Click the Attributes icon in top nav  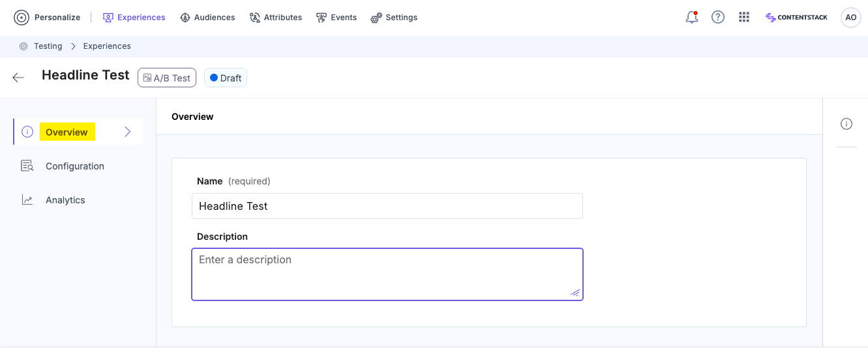[255, 18]
